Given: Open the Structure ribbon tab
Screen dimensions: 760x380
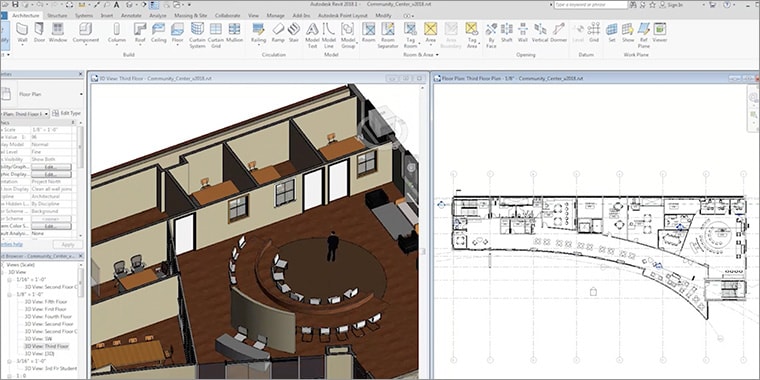Looking at the screenshot, I should pyautogui.click(x=57, y=16).
